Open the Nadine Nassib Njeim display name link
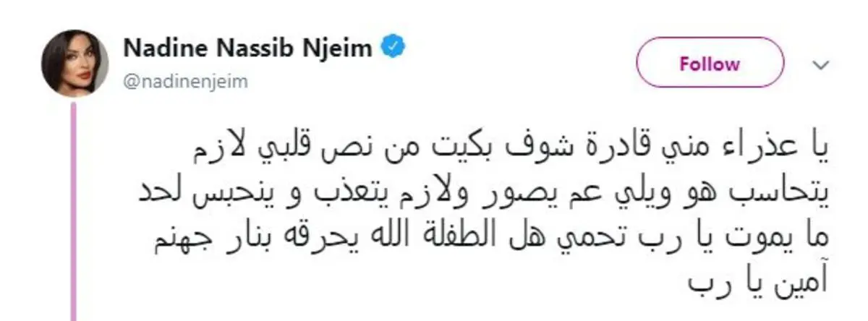 pos(250,48)
